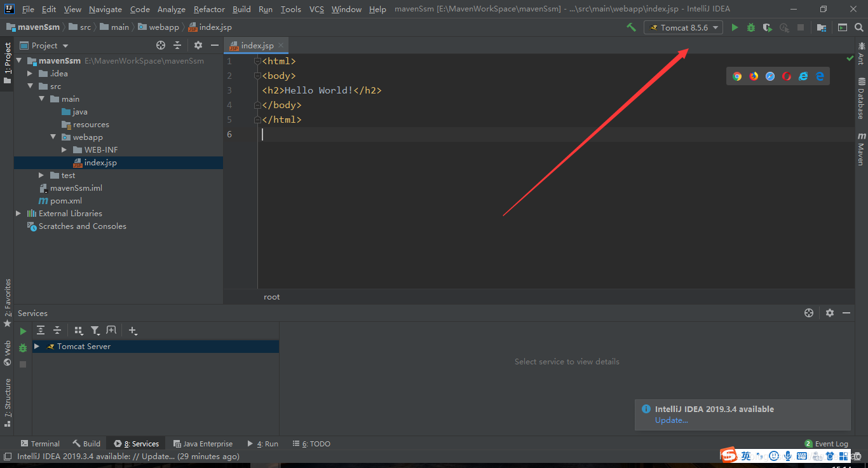Screen dimensions: 868x468
Task: Toggle tool window bars icon in status bar corner
Action: tap(7, 456)
